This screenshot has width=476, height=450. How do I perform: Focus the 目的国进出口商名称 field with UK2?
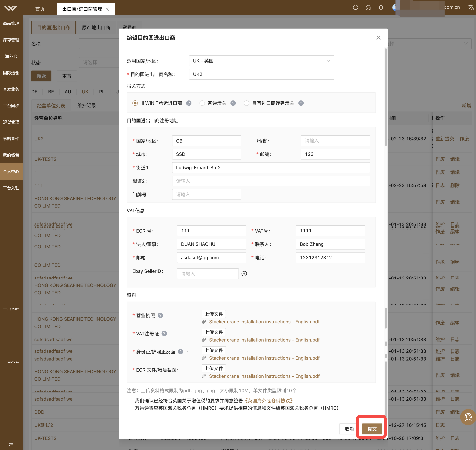[x=262, y=74]
